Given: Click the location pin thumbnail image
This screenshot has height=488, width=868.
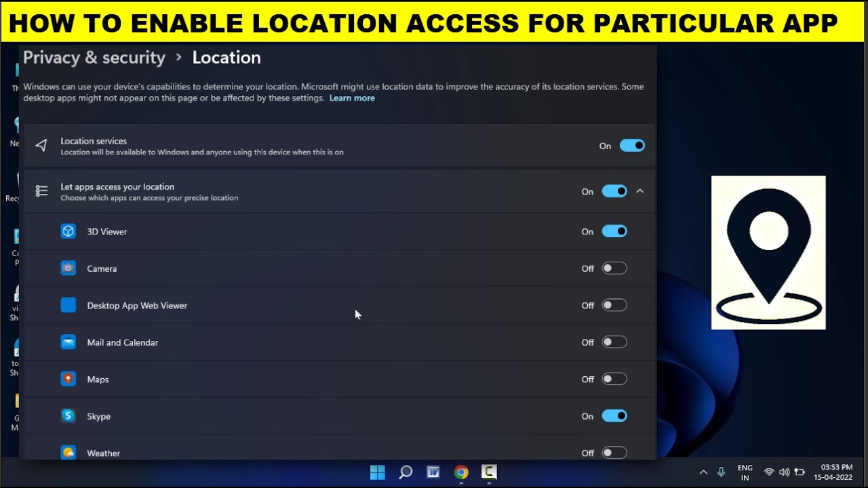Looking at the screenshot, I should point(768,253).
